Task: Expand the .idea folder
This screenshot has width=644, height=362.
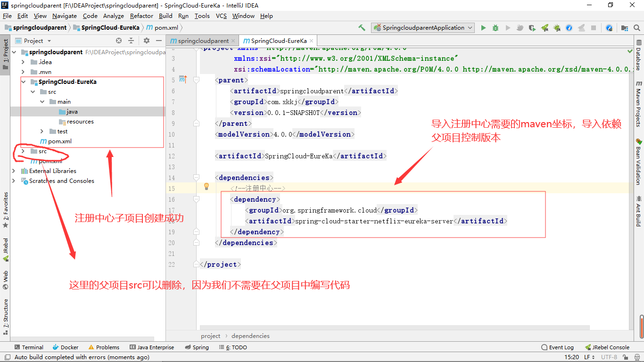Action: 23,62
